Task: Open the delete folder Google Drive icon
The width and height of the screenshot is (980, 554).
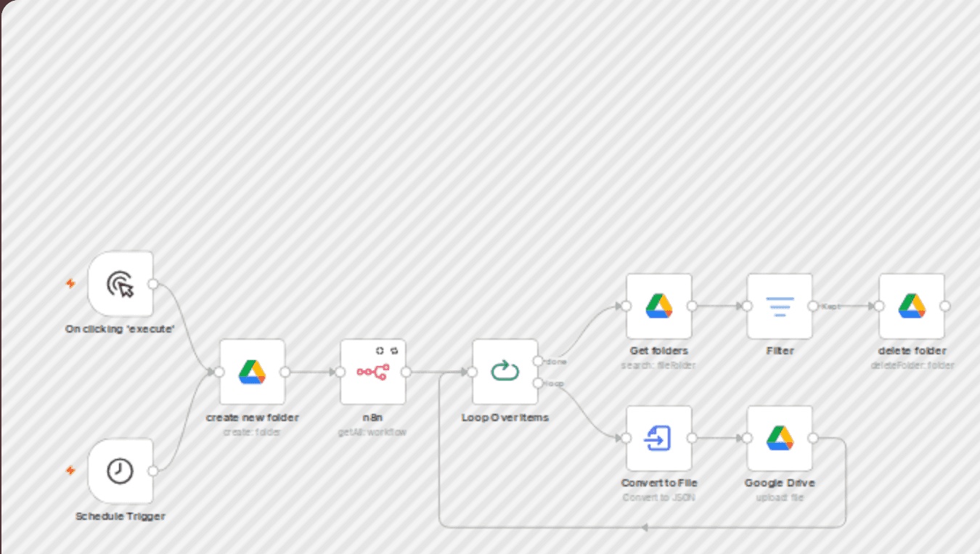Action: tap(912, 306)
